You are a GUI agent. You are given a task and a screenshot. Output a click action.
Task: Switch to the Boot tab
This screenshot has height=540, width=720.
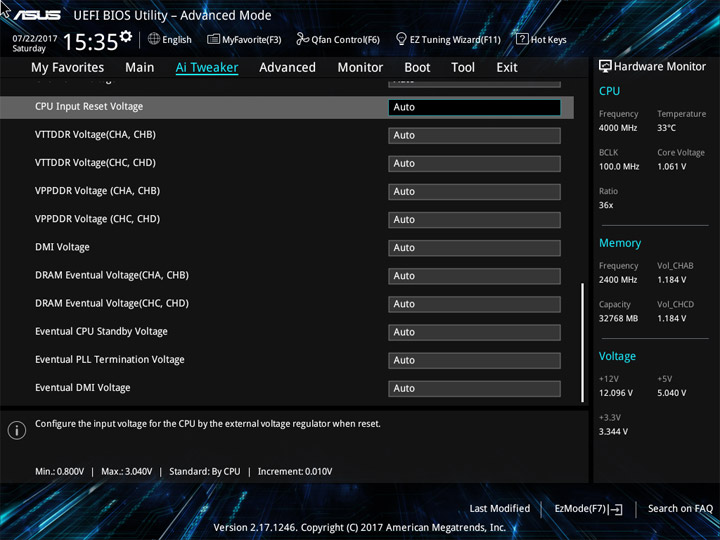coord(417,68)
